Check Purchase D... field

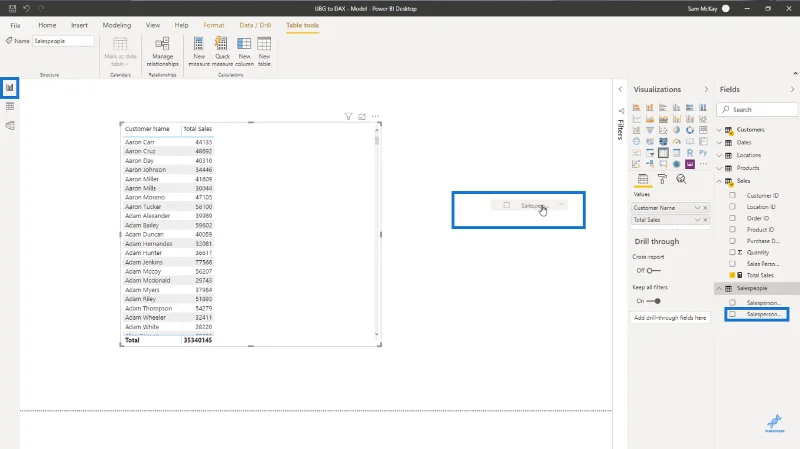coord(732,241)
